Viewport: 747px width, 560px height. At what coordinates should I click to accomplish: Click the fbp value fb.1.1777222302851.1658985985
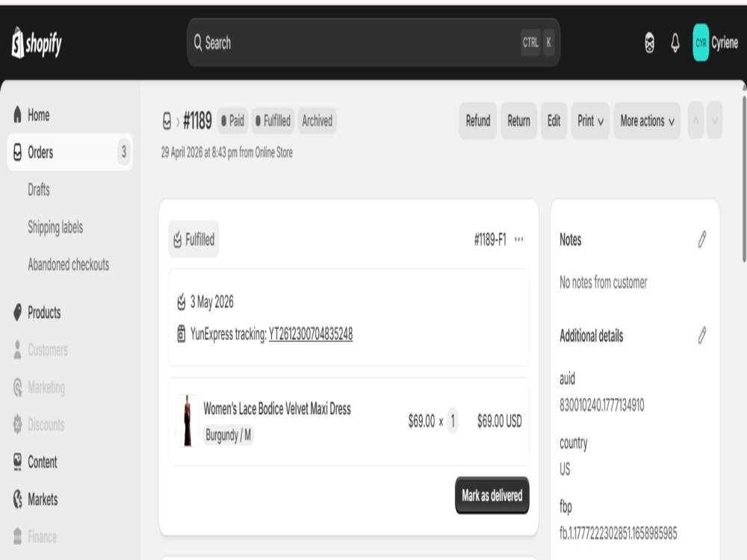coord(619,533)
